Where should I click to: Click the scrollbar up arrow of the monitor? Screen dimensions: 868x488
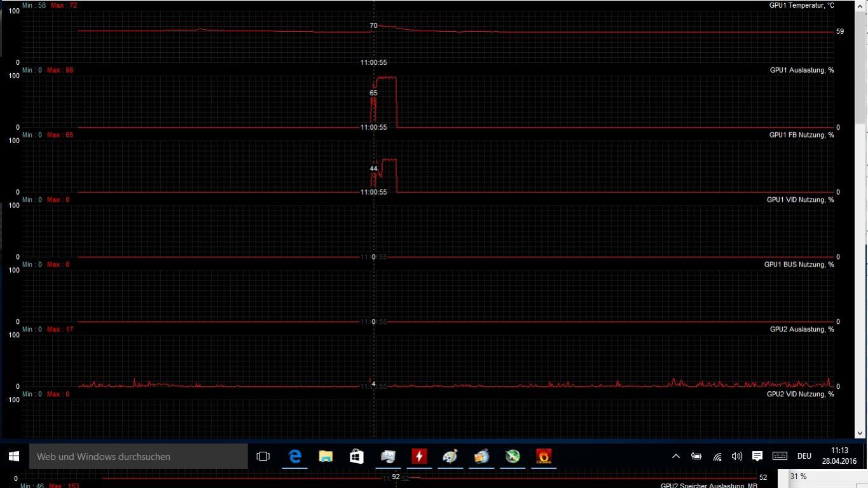tap(860, 5)
